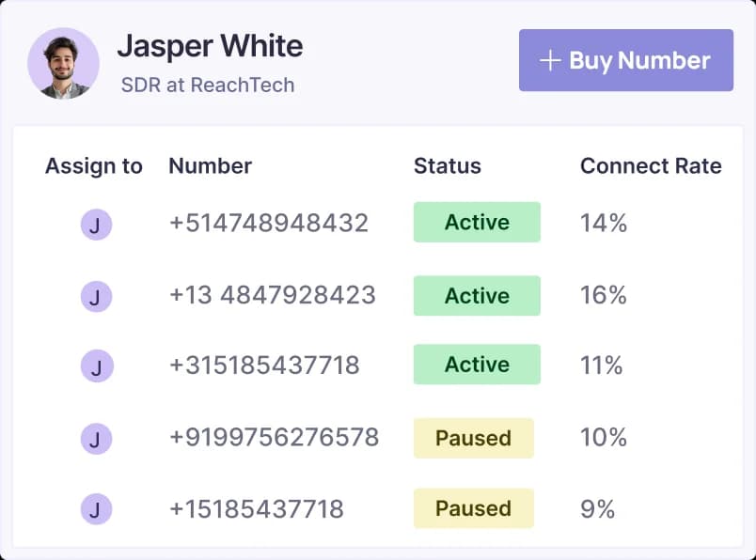Screen dimensions: 756x560
Task: Click the J avatar for +15185437718
Action: point(96,509)
